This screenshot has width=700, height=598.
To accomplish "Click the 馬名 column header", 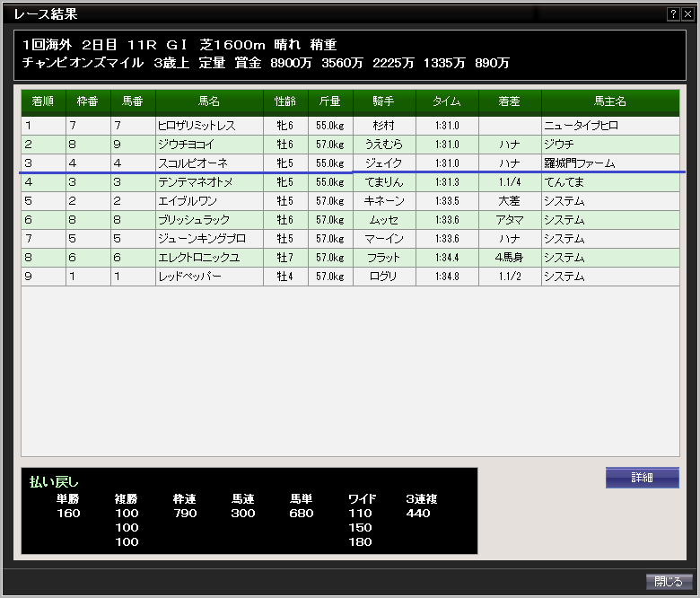I will [209, 102].
